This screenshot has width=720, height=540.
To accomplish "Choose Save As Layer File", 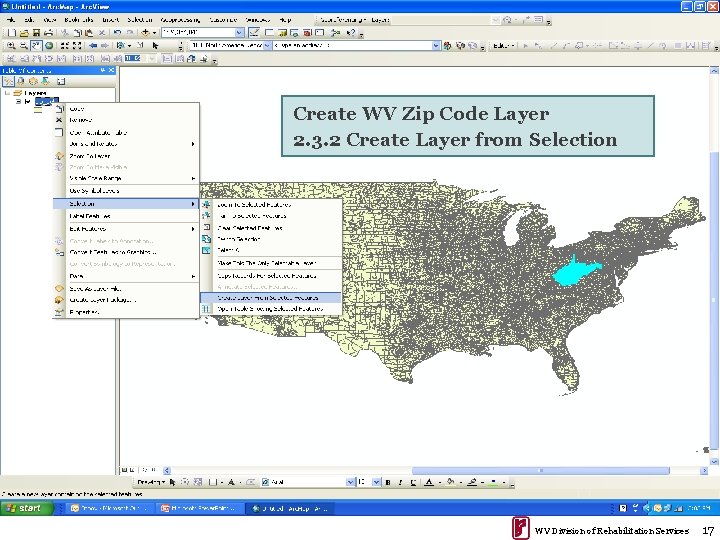I will [x=126, y=289].
